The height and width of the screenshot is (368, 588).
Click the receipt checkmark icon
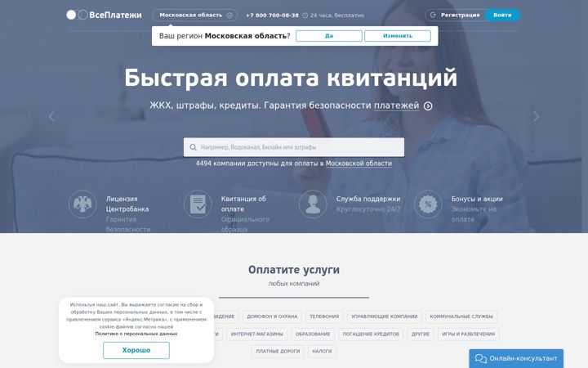(x=198, y=204)
